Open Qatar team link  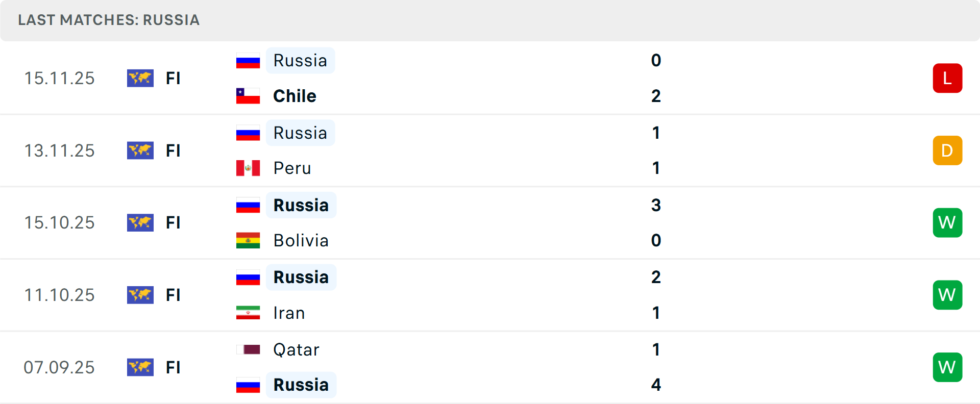coord(296,349)
